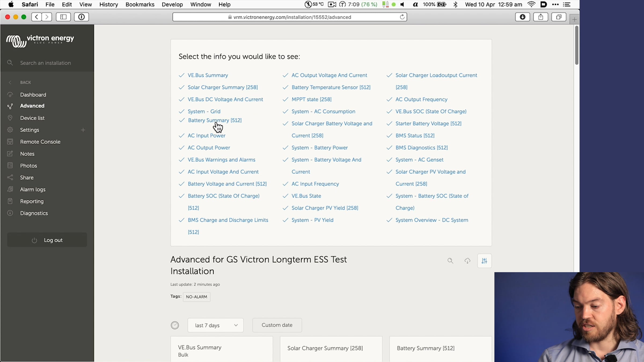Viewport: 644px width, 362px height.
Task: Open Safari's Share button
Action: 541,17
